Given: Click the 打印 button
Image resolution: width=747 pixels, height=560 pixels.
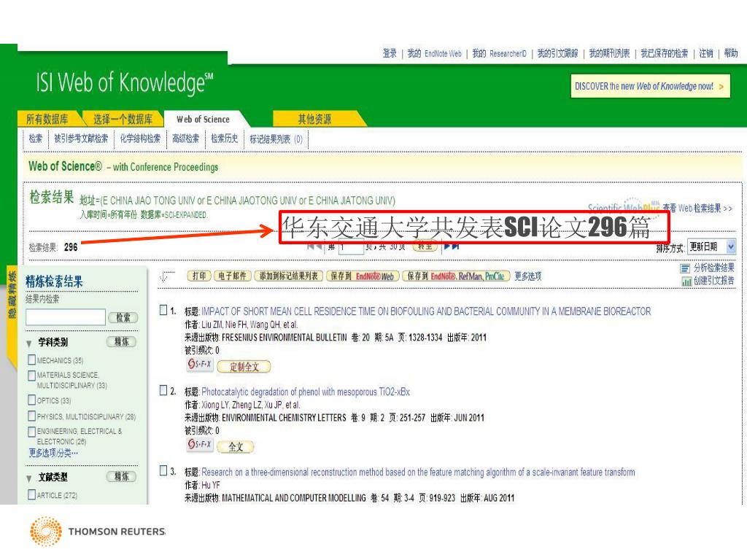Looking at the screenshot, I should click(199, 276).
